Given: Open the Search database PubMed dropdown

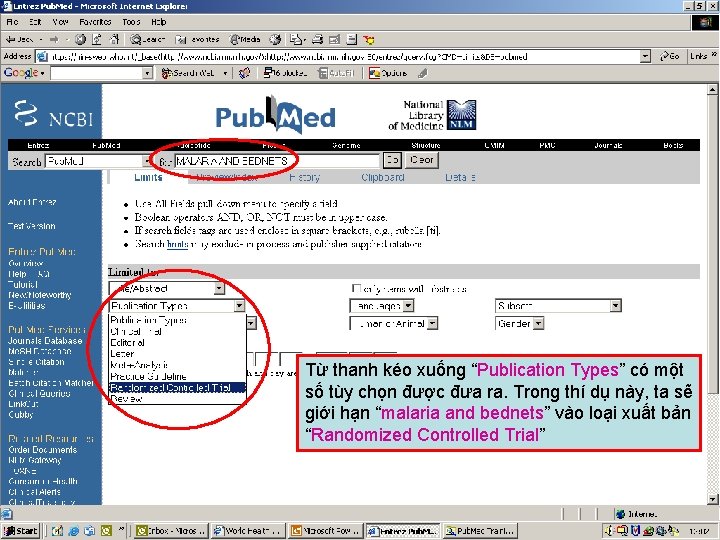Looking at the screenshot, I should point(99,162).
